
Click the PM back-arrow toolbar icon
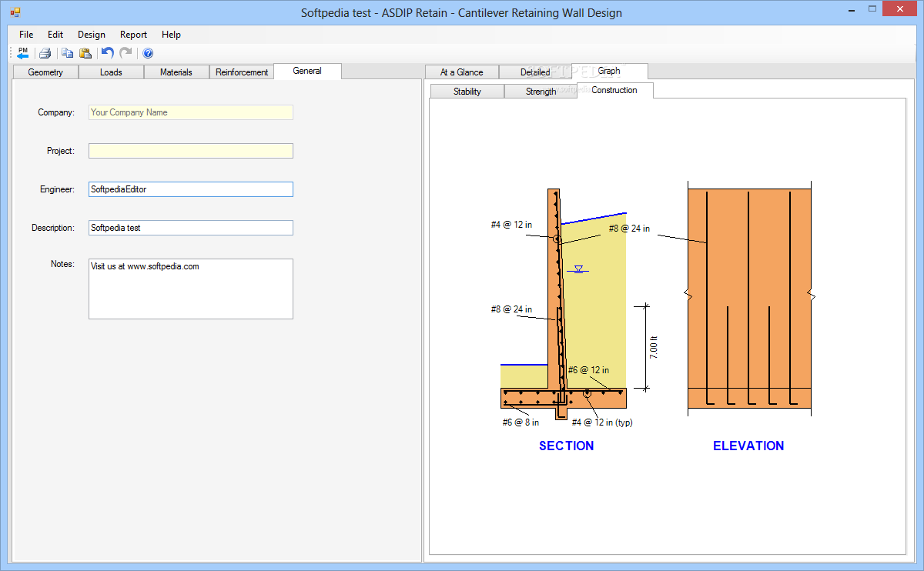click(23, 53)
